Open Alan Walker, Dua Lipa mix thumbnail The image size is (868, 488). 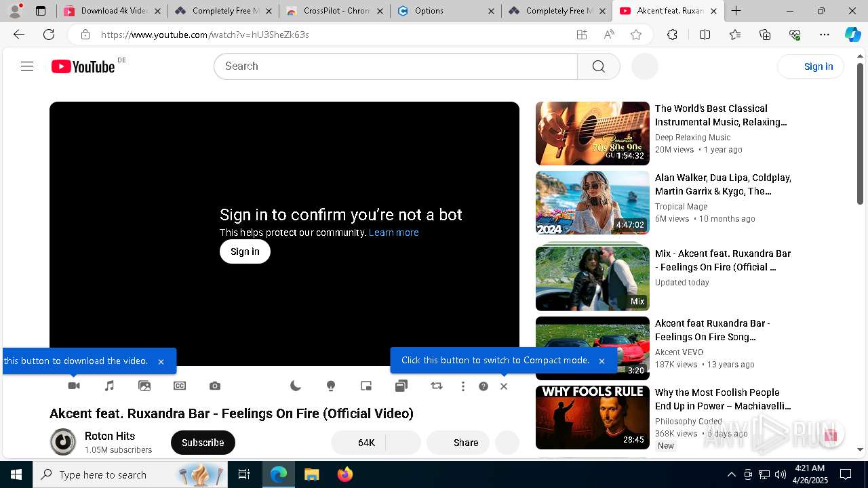click(x=593, y=203)
